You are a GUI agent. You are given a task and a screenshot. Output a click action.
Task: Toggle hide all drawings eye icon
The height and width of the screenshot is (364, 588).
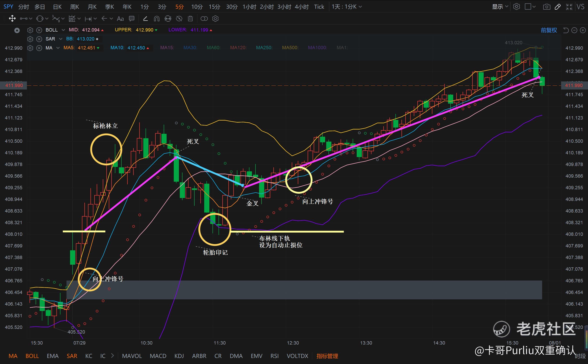(179, 19)
